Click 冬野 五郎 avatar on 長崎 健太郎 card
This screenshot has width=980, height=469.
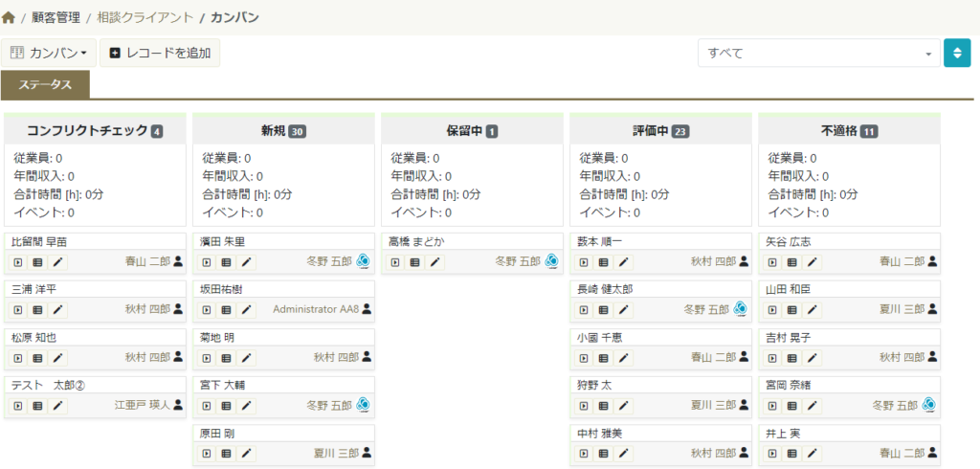click(741, 309)
